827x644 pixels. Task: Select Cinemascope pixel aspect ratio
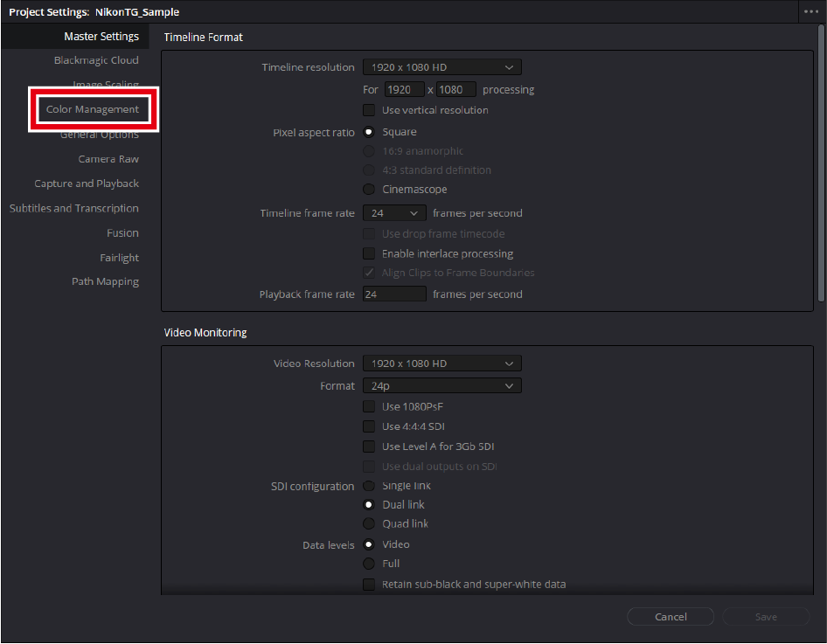369,190
